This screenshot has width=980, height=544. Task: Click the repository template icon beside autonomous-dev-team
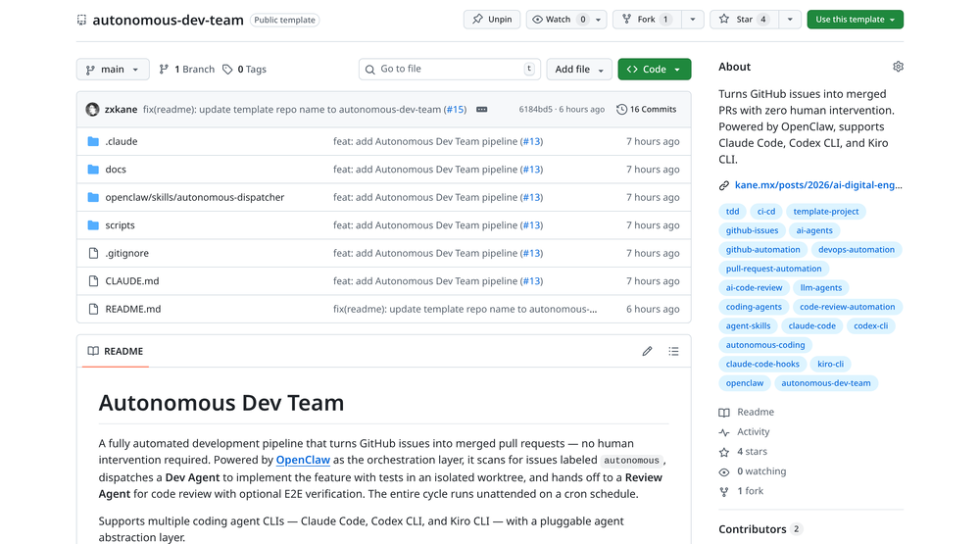point(82,20)
